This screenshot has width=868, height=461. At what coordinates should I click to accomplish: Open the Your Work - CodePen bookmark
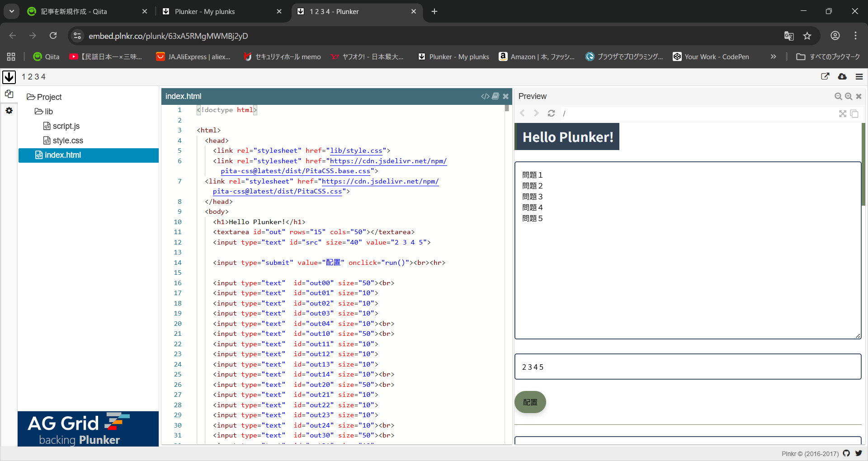click(711, 56)
